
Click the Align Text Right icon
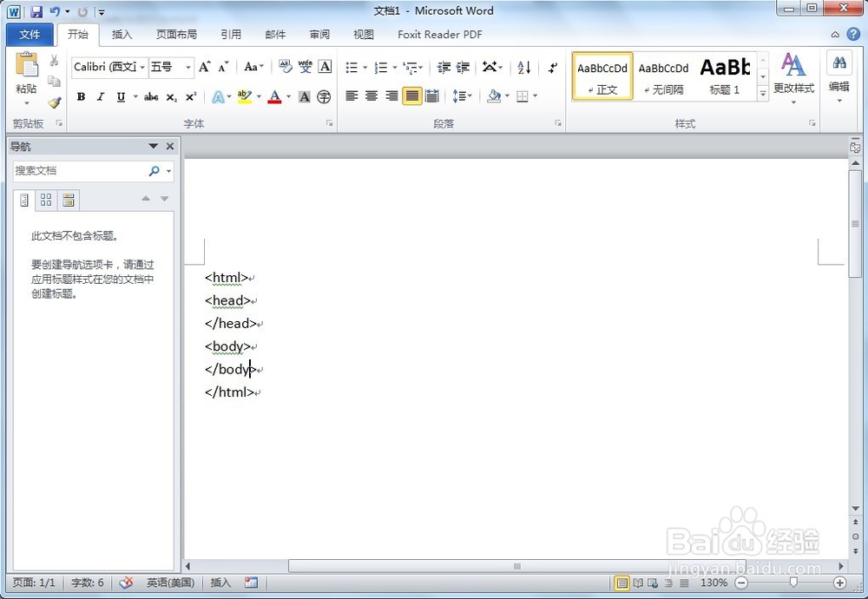pyautogui.click(x=391, y=96)
